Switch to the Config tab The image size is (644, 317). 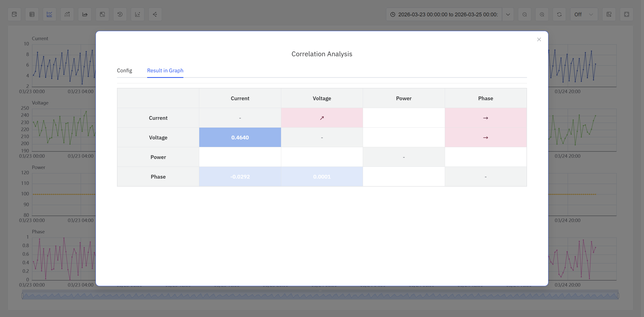(x=125, y=71)
